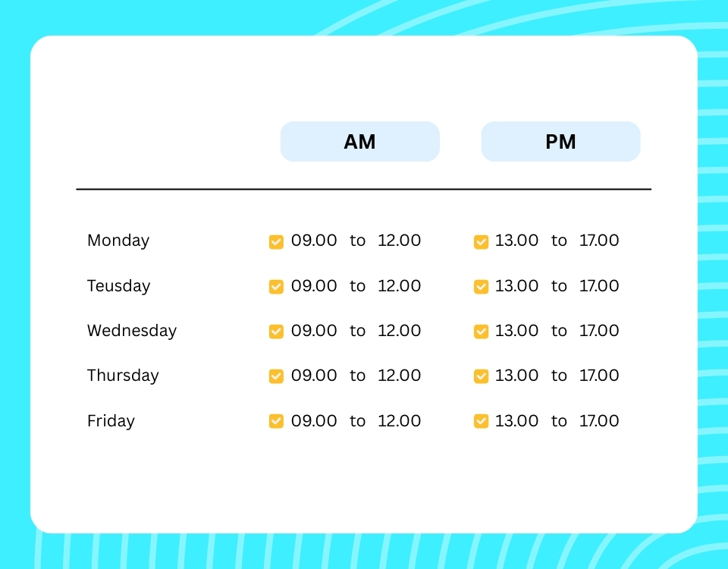Disable Friday AM 09.00 checkbox

(276, 421)
